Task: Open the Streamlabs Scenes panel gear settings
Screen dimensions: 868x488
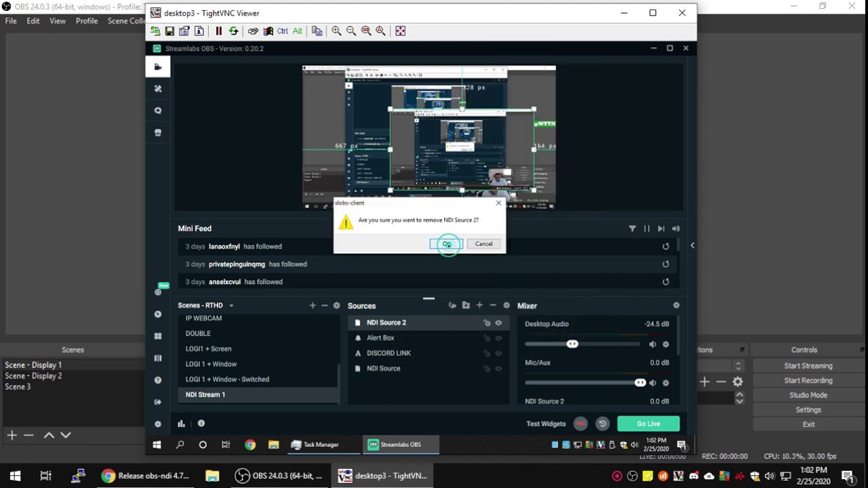Action: 336,306
